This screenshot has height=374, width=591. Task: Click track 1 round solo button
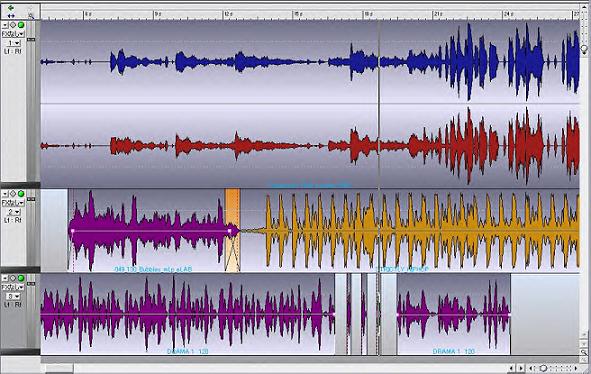click(13, 25)
